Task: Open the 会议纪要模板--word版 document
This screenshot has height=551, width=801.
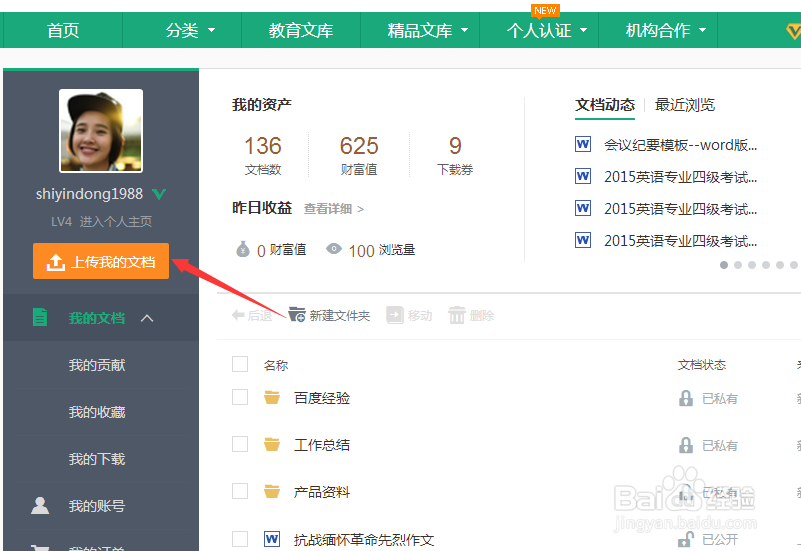Action: pyautogui.click(x=680, y=145)
